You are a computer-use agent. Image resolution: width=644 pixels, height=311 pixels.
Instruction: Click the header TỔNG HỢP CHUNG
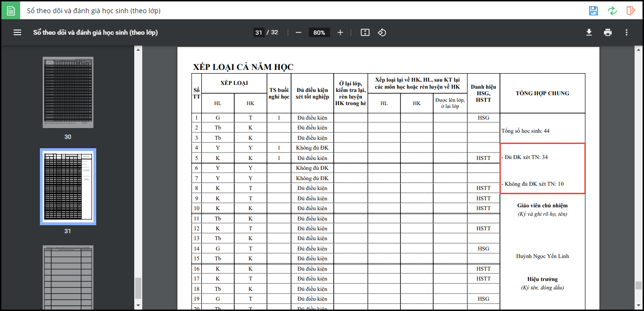[x=542, y=93]
